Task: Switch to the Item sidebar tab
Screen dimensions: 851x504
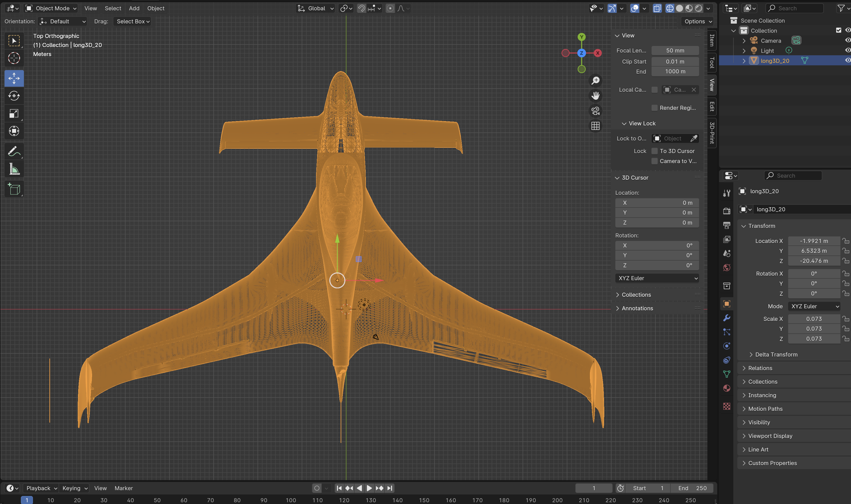Action: click(x=712, y=40)
